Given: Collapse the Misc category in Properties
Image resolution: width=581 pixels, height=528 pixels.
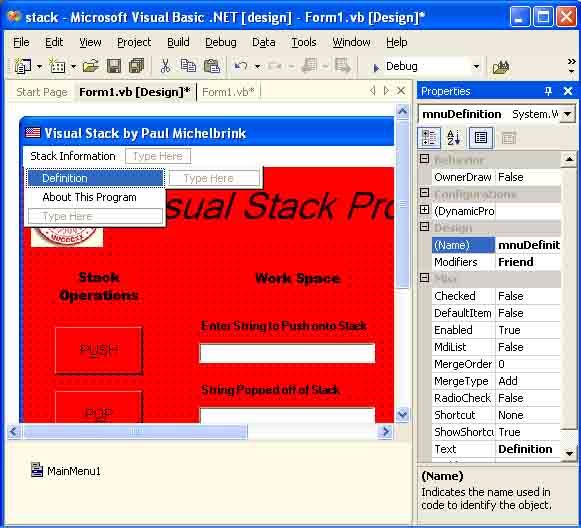Looking at the screenshot, I should (x=425, y=278).
